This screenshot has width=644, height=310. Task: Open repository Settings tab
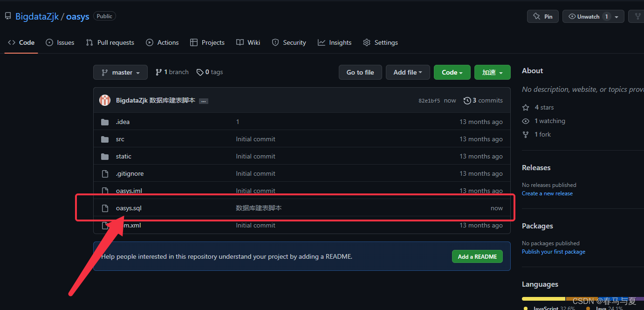point(381,42)
